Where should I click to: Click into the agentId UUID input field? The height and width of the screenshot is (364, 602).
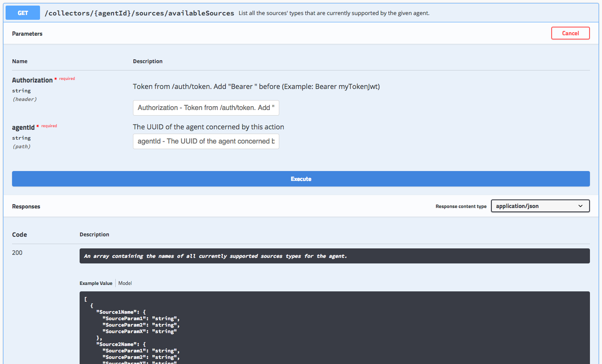coord(206,141)
